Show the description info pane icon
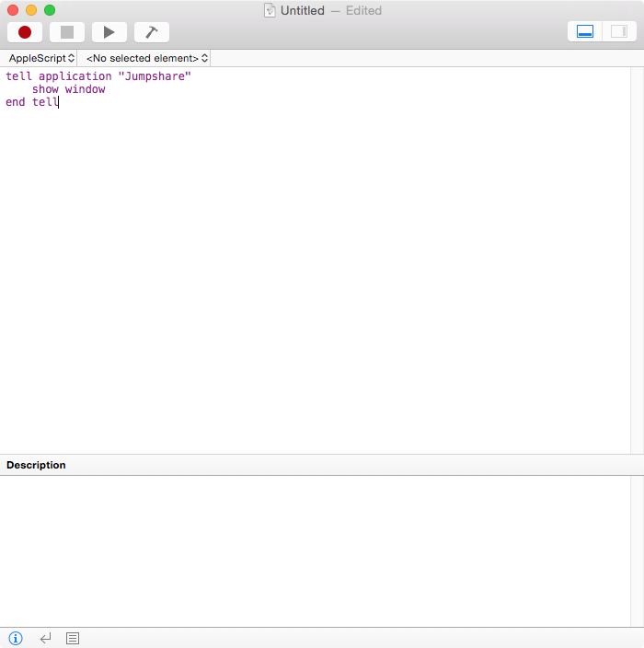This screenshot has width=644, height=648. [x=16, y=638]
